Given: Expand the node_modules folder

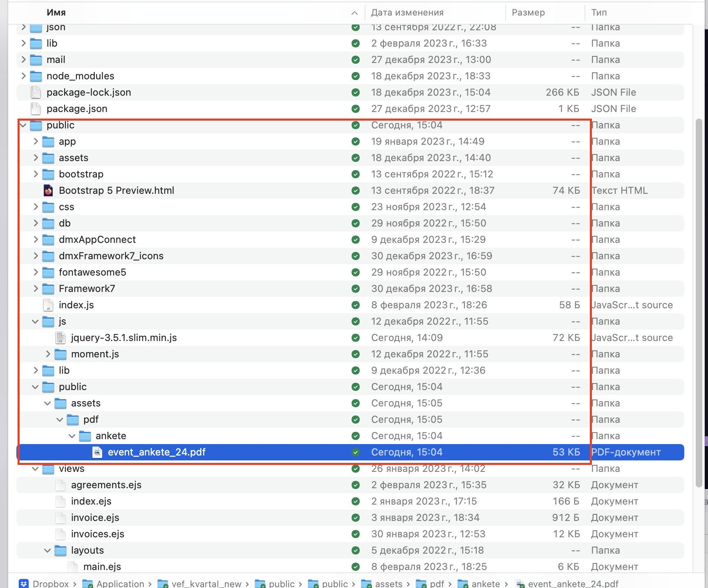Looking at the screenshot, I should pos(23,76).
